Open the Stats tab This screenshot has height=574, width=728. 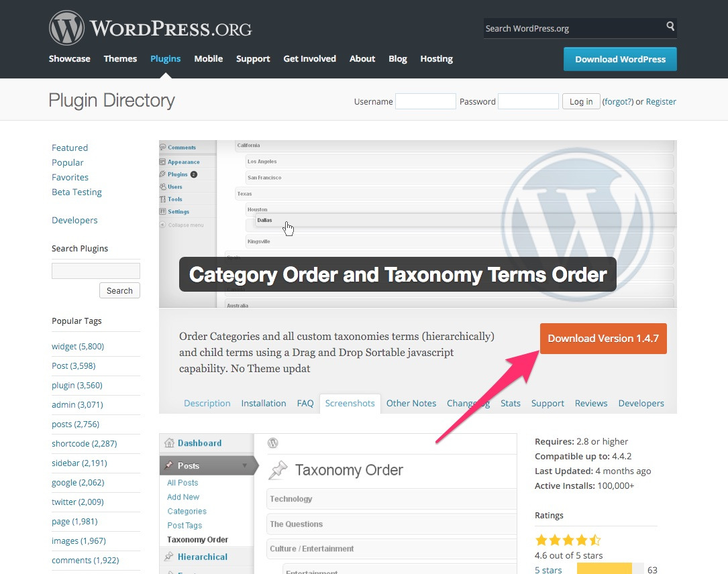pos(510,403)
